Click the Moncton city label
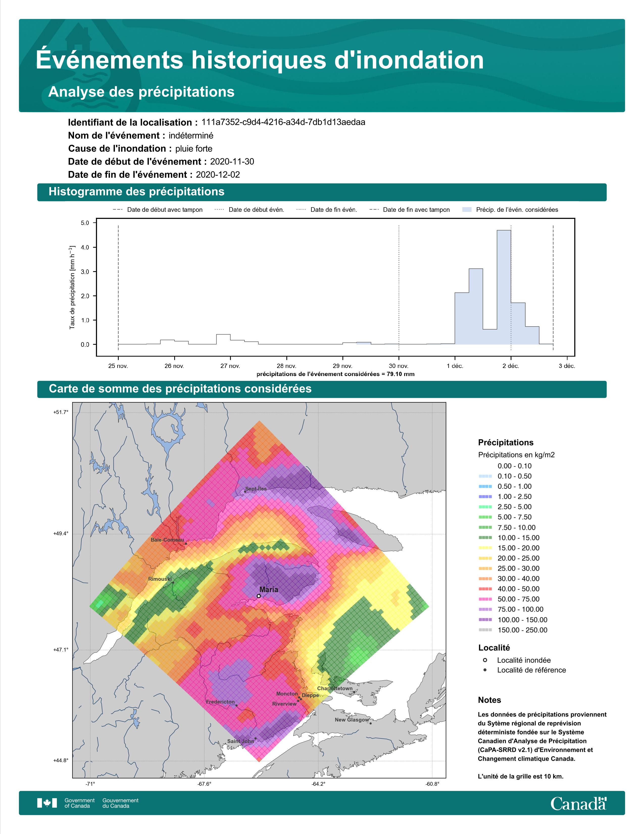Image resolution: width=644 pixels, height=834 pixels. pos(287,693)
